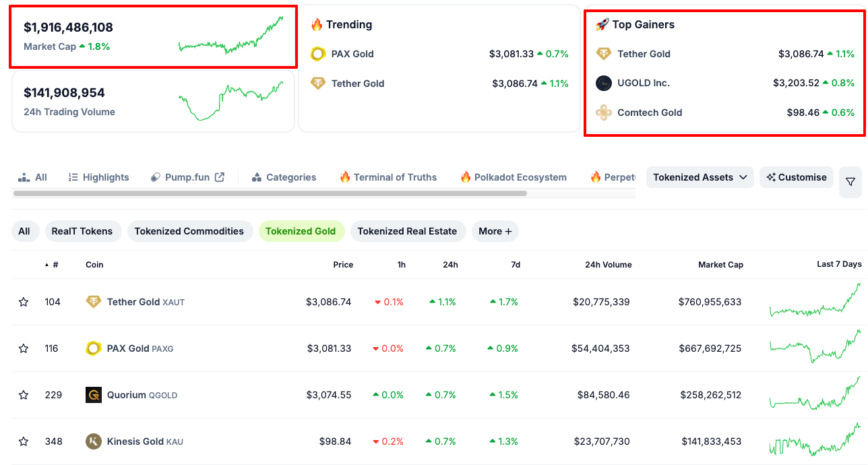Open the filter funnel icon button

(x=850, y=182)
